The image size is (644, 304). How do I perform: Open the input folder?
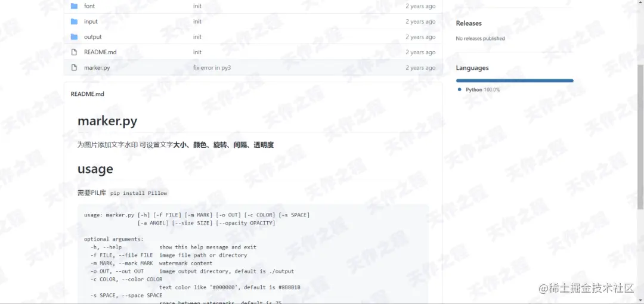tap(91, 21)
